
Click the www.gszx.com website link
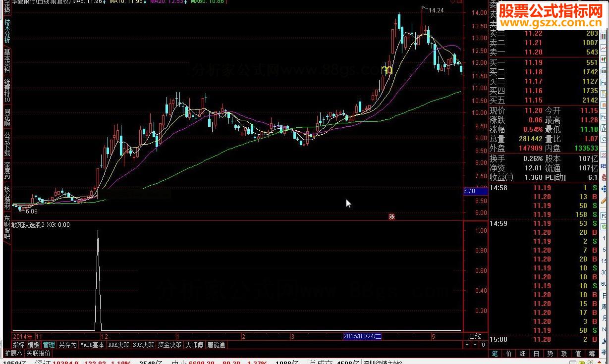[x=550, y=22]
